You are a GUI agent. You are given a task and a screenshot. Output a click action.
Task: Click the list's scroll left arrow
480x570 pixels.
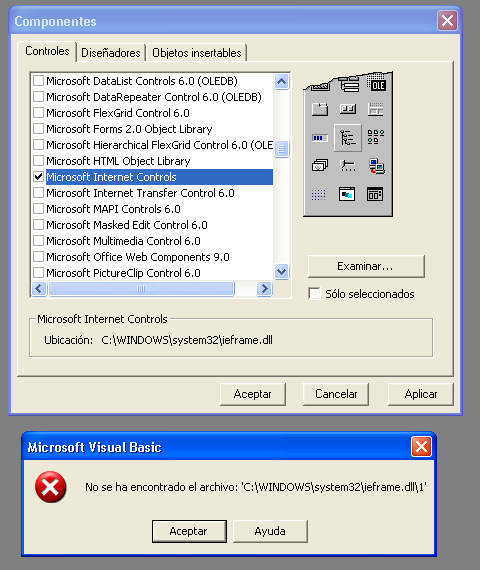tap(39, 288)
